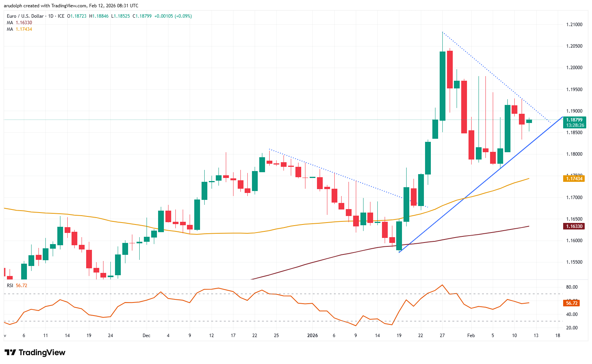Click the TradingView wordmark next to the logo

[42, 352]
